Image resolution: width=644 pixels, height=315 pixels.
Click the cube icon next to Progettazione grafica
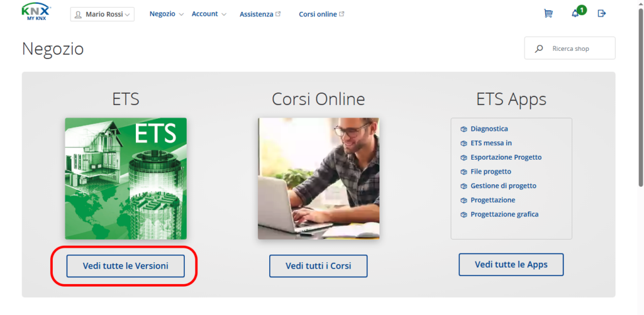[464, 214]
